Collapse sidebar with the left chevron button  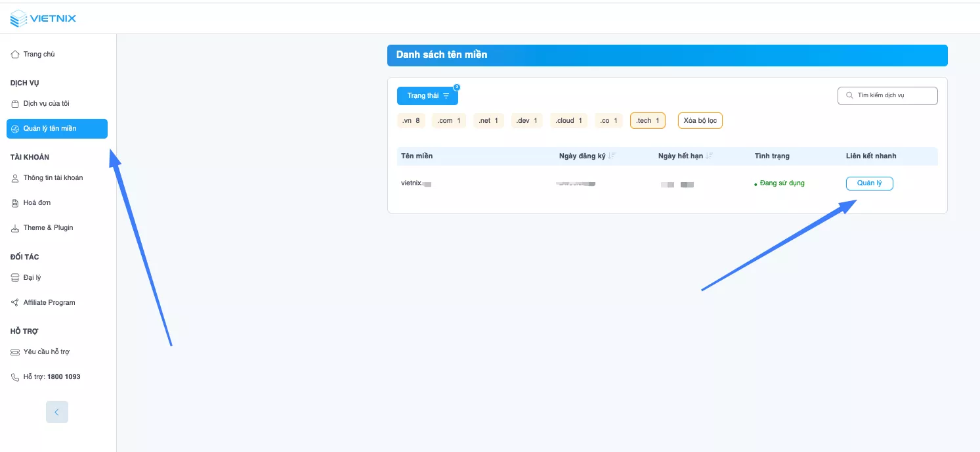point(57,412)
